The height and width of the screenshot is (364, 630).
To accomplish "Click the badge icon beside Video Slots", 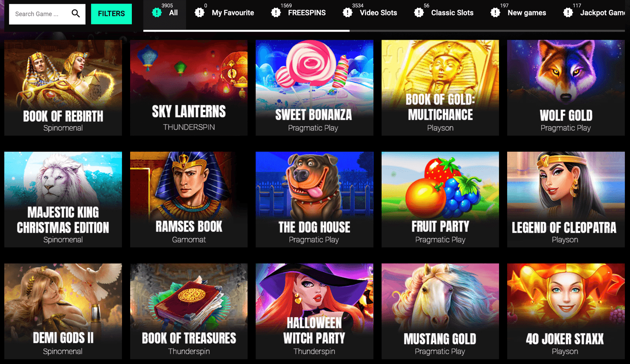I will (348, 13).
